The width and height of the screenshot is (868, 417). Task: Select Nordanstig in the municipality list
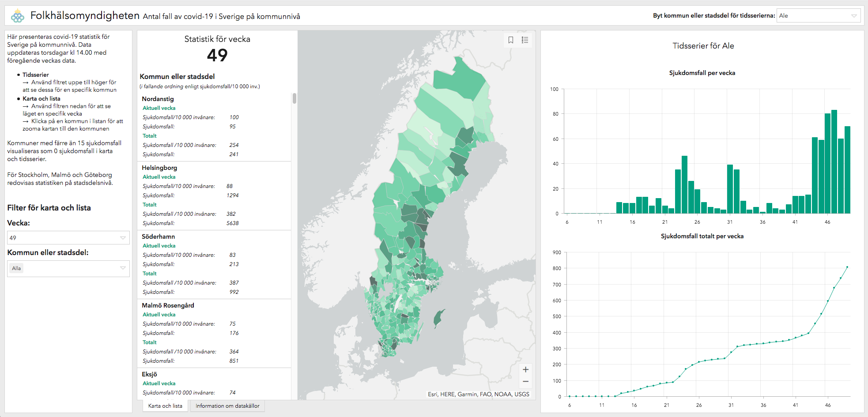click(x=158, y=99)
